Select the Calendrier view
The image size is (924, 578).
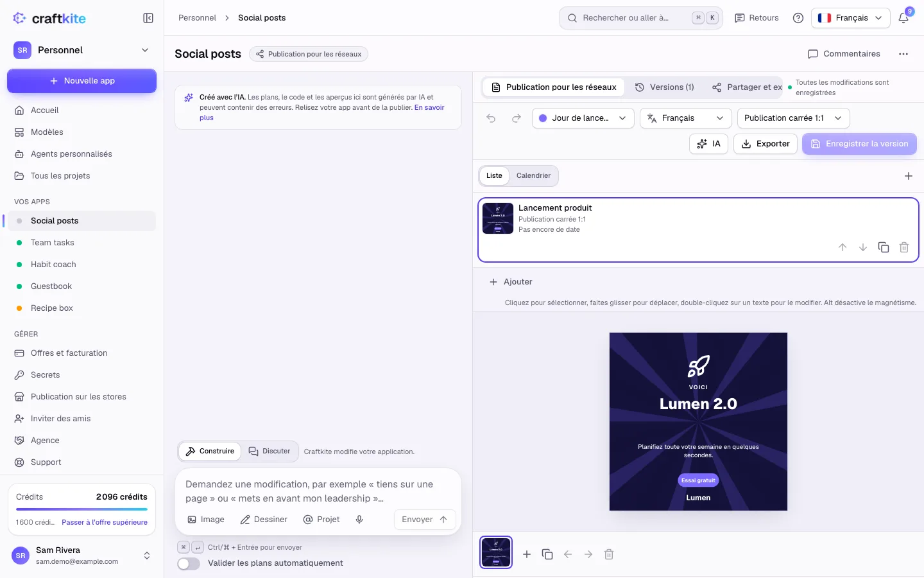(533, 176)
